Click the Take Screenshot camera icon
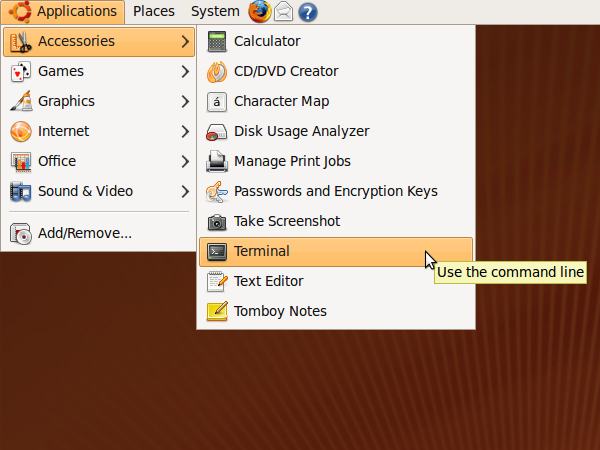The height and width of the screenshot is (450, 600). click(217, 222)
